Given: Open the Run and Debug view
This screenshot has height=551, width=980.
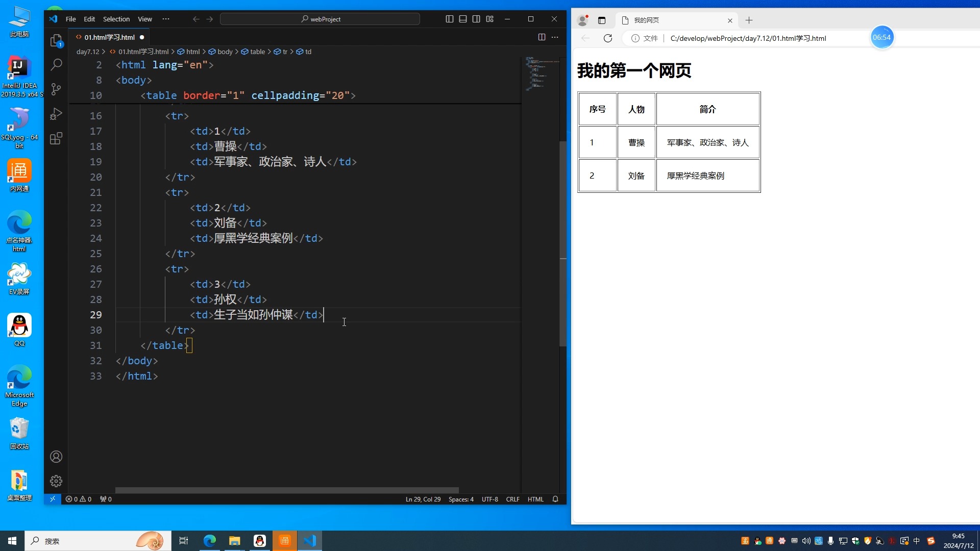Looking at the screenshot, I should point(56,114).
